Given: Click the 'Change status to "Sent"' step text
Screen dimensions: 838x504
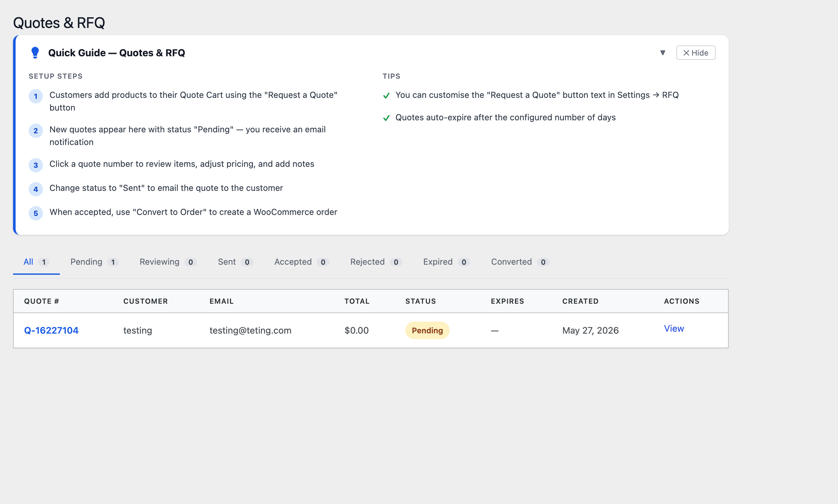Looking at the screenshot, I should [x=166, y=188].
